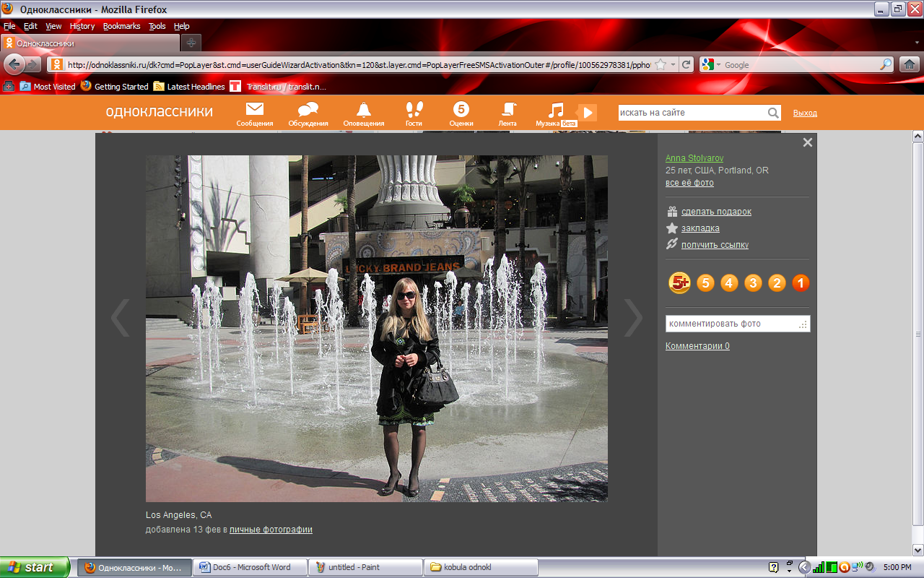Rate the photo 2
Viewport: 924px width, 578px height.
[x=777, y=282]
